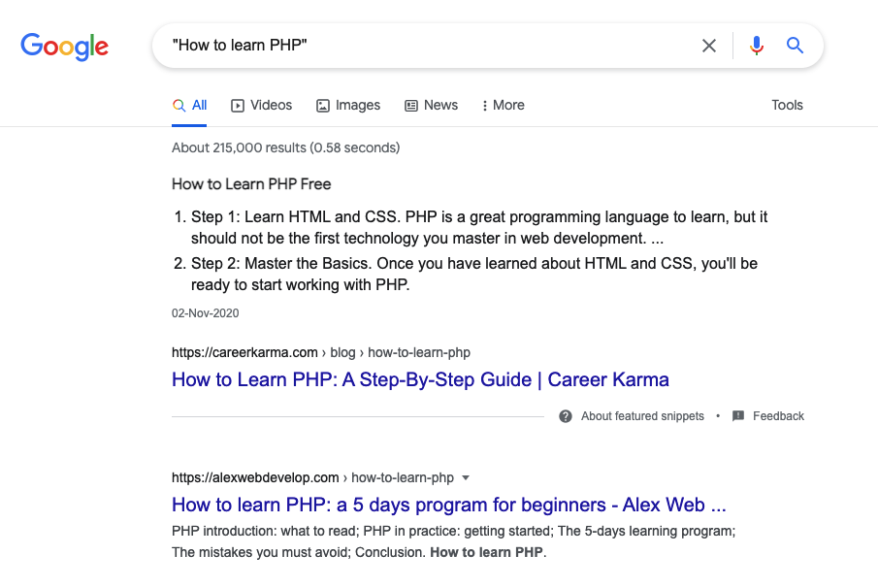The image size is (878, 588).
Task: Expand the More search options menu
Action: (503, 106)
